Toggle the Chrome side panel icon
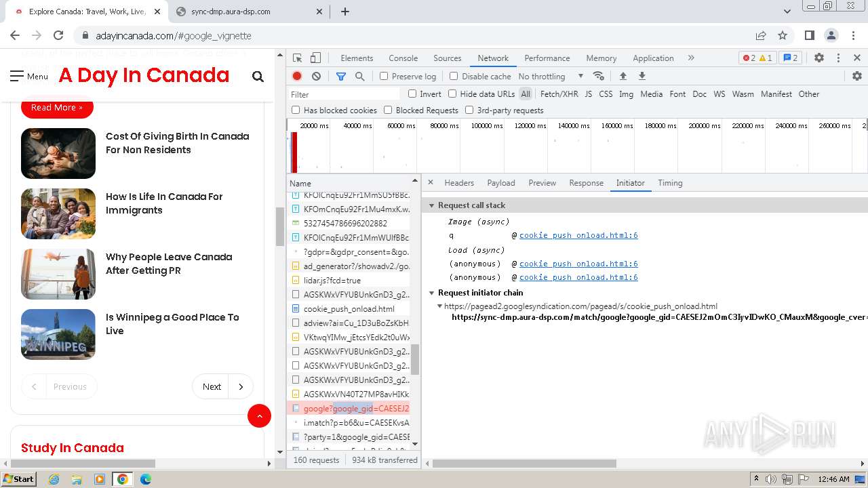868x488 pixels. pos(810,35)
